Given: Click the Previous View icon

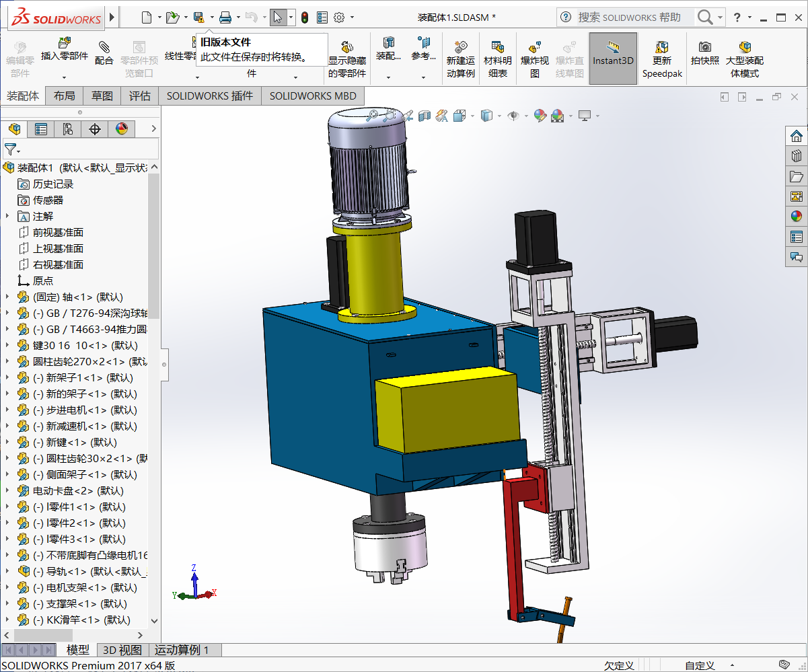Looking at the screenshot, I should (407, 116).
